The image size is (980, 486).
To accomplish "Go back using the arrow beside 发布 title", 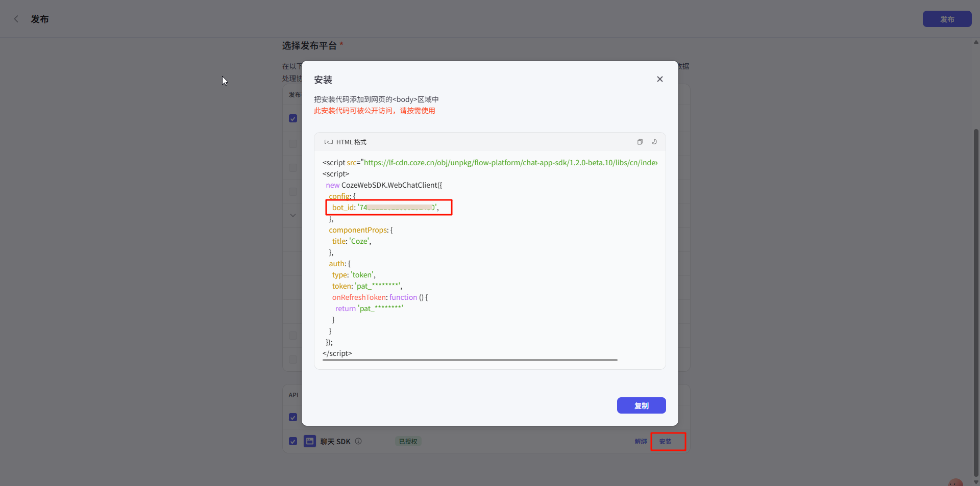I will pyautogui.click(x=16, y=19).
